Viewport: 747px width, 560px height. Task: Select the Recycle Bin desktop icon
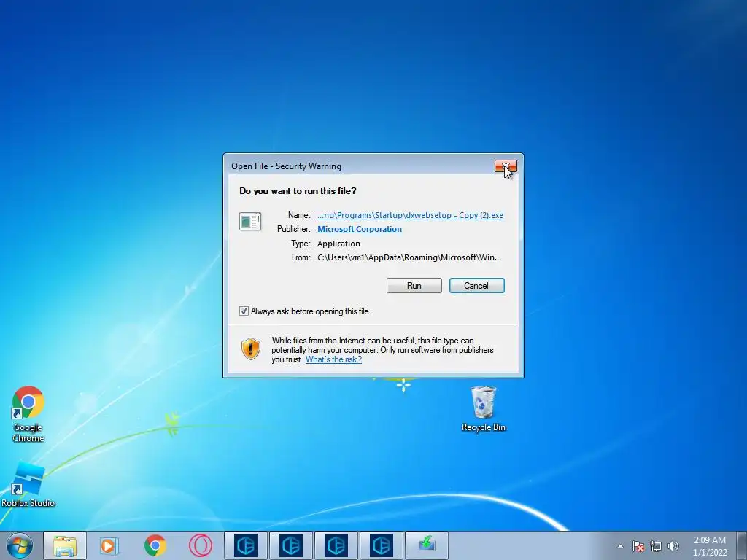[x=483, y=408]
